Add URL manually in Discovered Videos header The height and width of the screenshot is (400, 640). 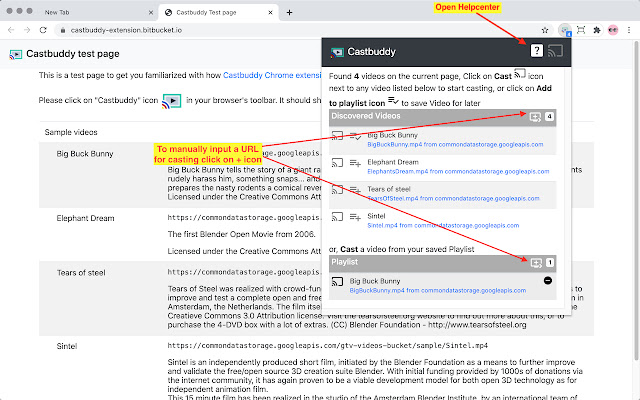point(535,117)
